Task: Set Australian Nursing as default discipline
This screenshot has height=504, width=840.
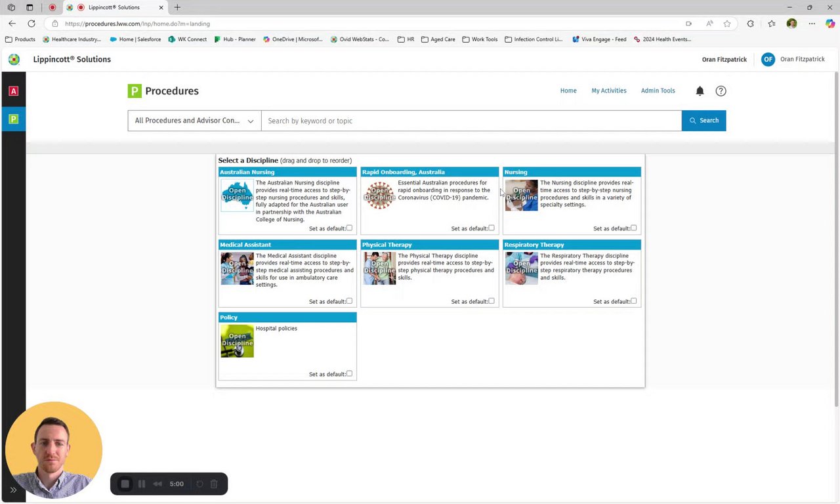Action: (x=349, y=228)
